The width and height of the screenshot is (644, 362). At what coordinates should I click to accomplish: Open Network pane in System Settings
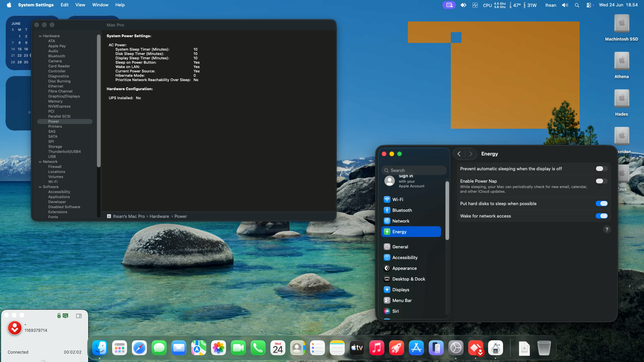point(411,221)
